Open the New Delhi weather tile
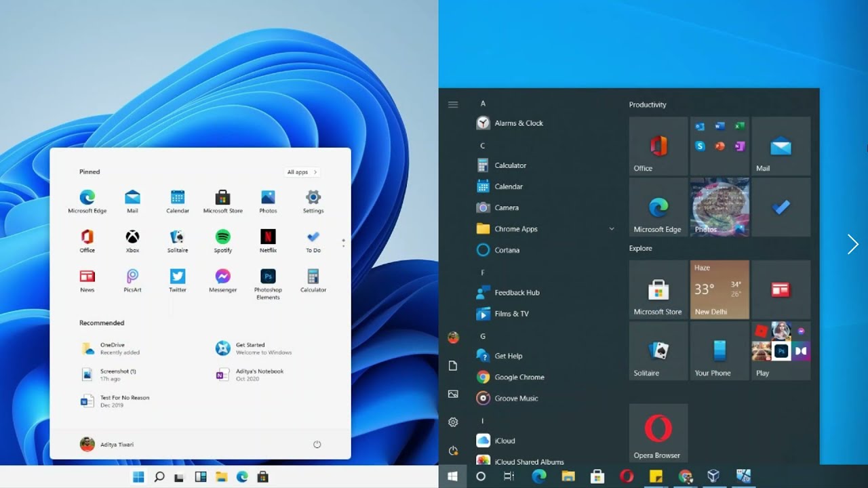The image size is (868, 488). click(x=719, y=289)
